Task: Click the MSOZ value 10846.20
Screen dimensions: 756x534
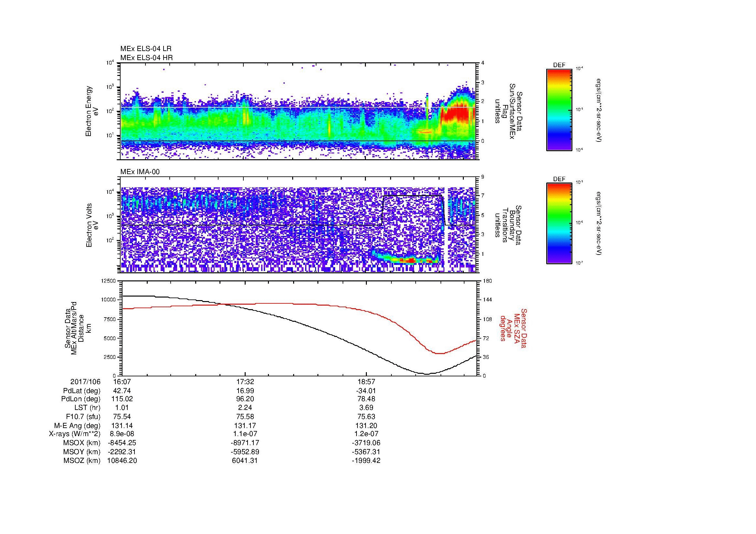Action: (x=122, y=461)
